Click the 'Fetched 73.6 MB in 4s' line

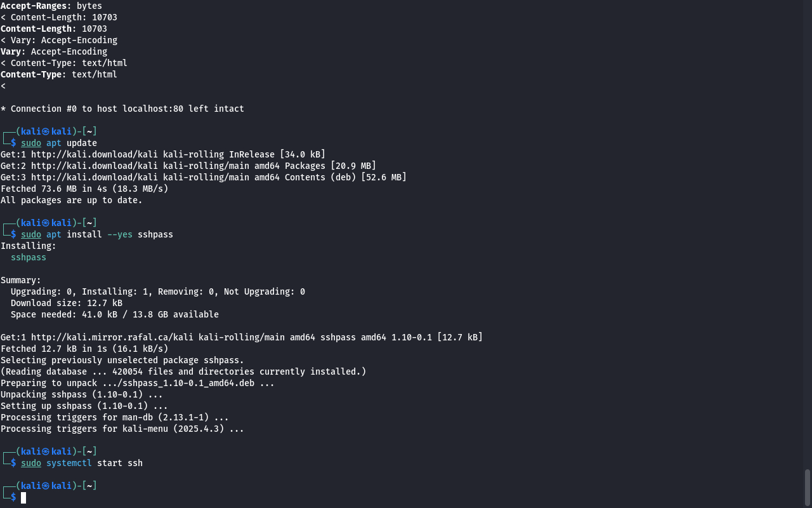click(84, 189)
